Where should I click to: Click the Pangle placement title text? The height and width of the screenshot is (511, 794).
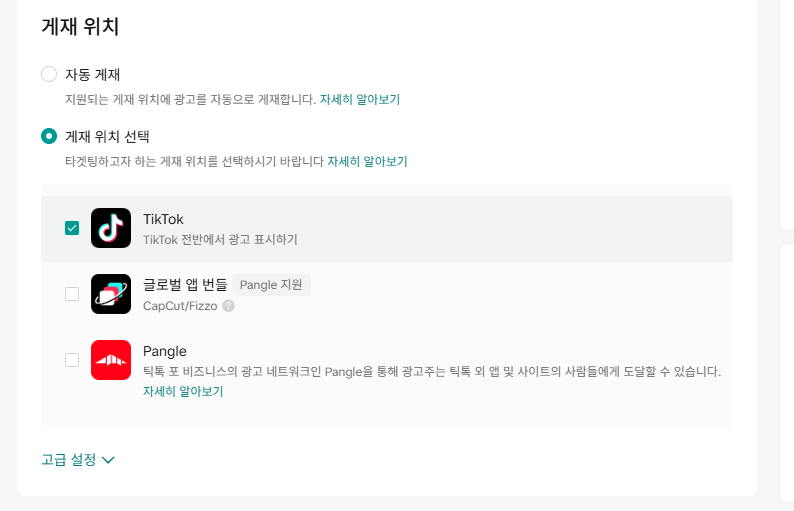click(165, 351)
